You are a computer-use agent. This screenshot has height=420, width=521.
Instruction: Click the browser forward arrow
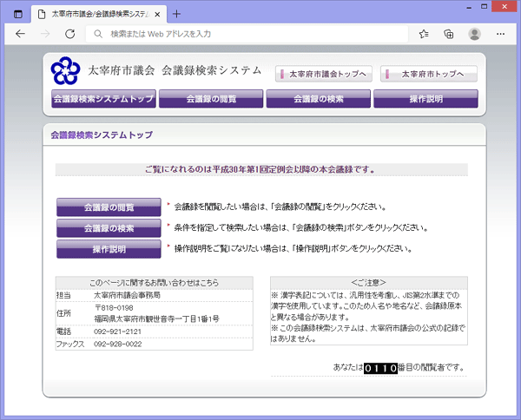tap(45, 34)
